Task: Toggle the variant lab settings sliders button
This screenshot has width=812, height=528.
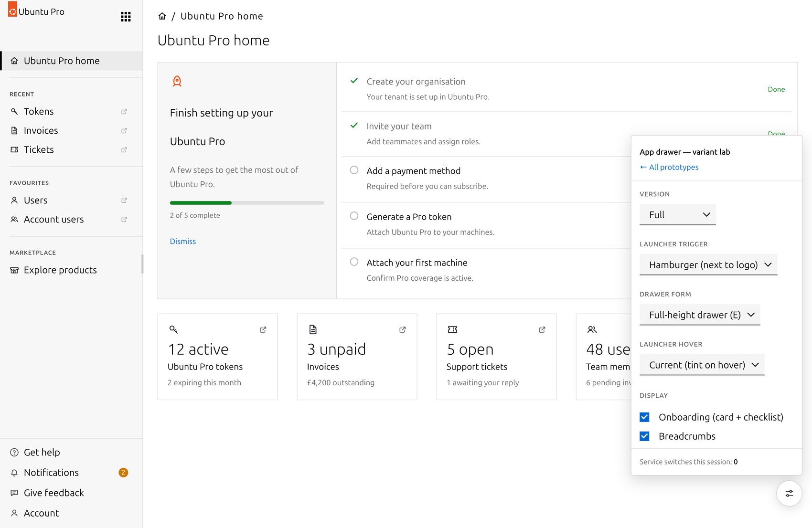Action: (789, 493)
